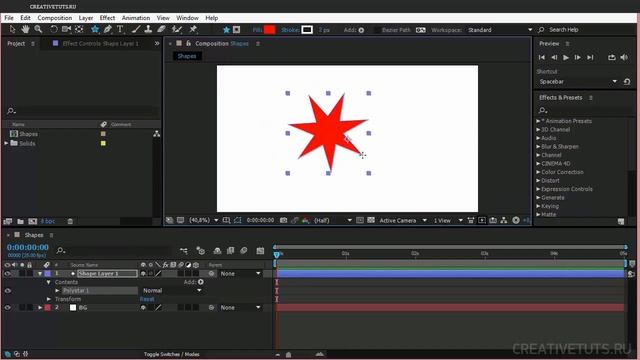The width and height of the screenshot is (640, 360).
Task: Click the timeline current time indicator
Action: pos(277,254)
